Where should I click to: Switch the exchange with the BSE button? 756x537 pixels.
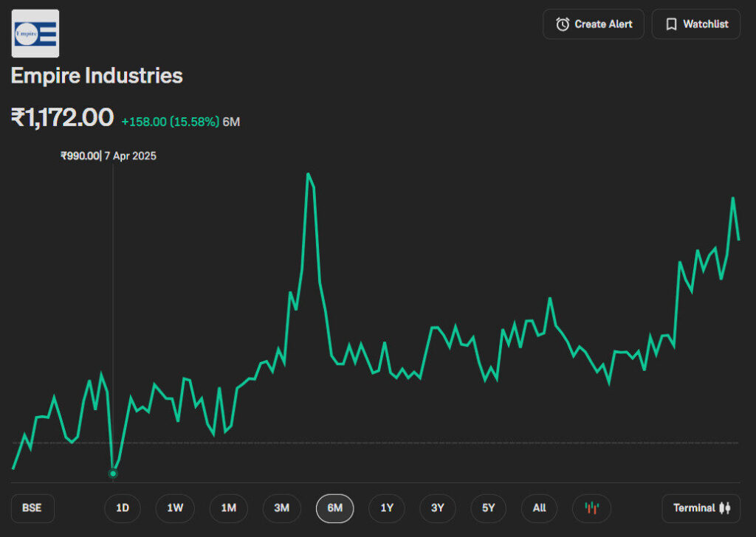[32, 508]
